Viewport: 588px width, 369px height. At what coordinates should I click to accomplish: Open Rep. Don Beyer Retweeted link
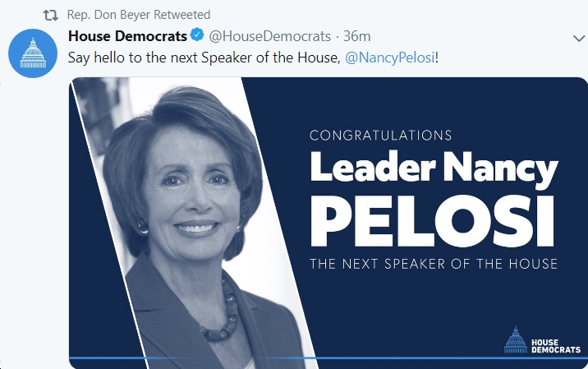(138, 15)
